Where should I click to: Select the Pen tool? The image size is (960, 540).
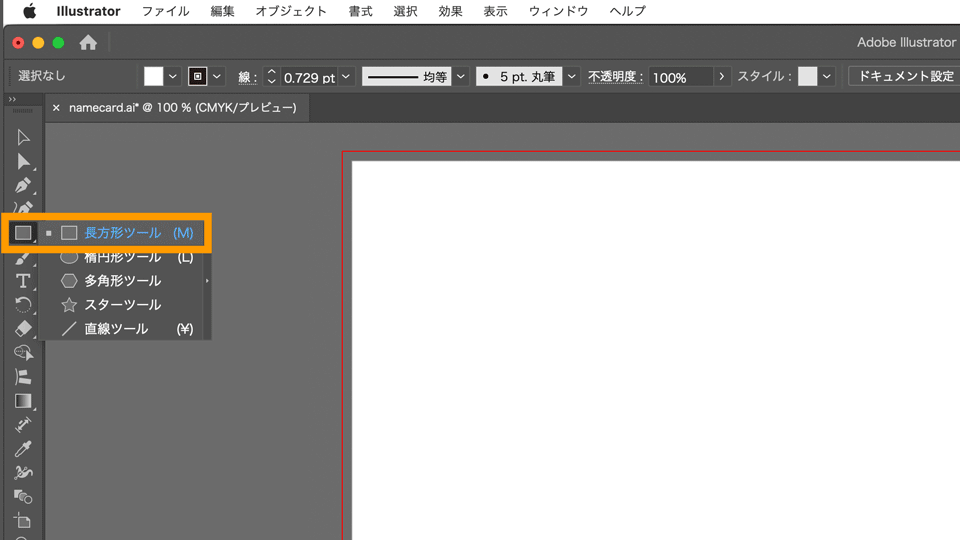click(23, 185)
